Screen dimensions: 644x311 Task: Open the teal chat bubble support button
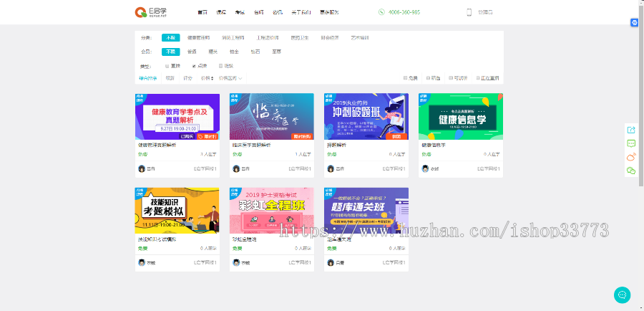coord(622,295)
